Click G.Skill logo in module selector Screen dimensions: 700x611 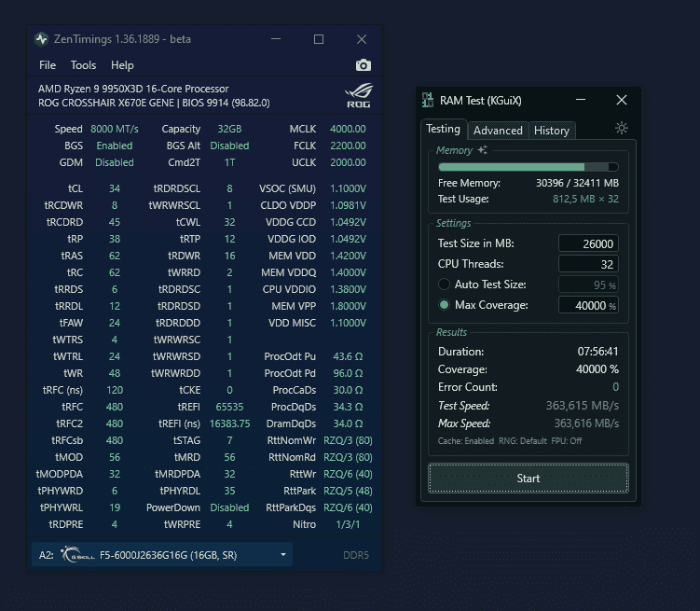coord(77,555)
